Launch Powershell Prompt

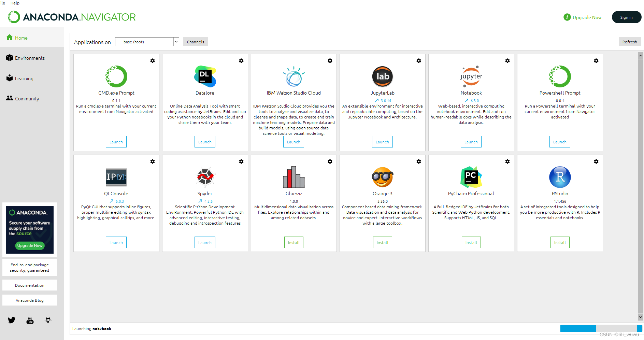pos(560,142)
